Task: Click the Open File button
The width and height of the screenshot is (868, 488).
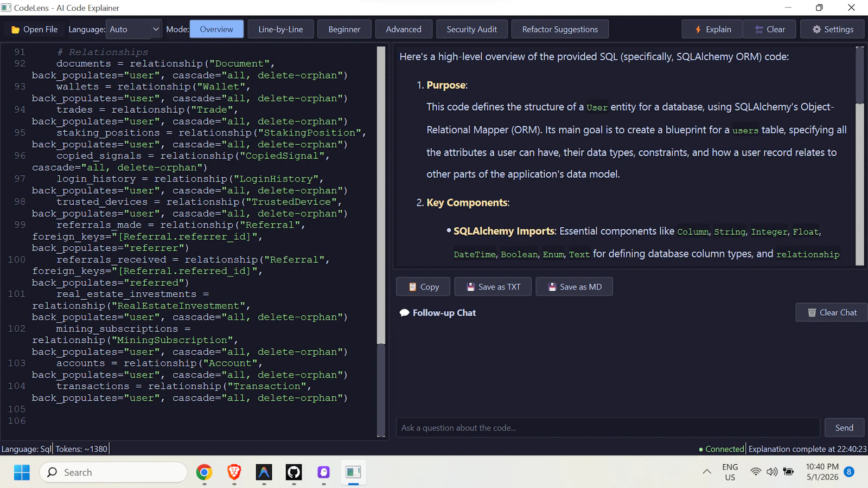Action: point(34,29)
